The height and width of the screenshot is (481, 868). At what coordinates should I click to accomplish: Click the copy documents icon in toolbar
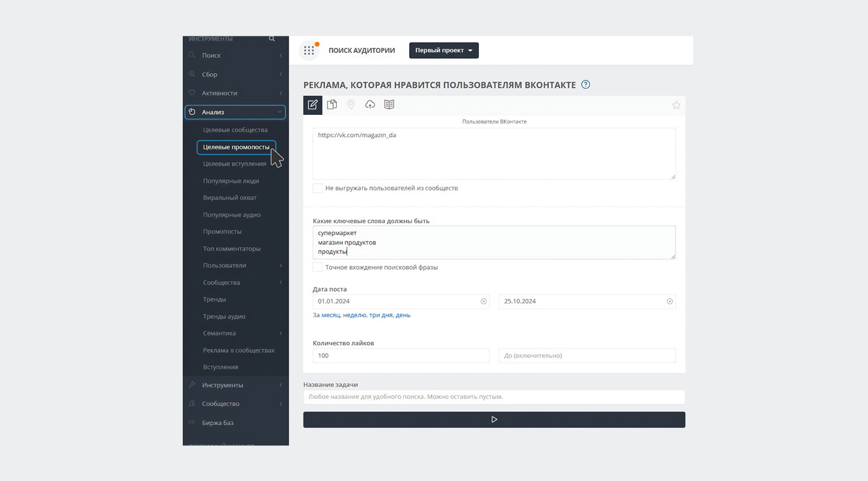click(332, 104)
